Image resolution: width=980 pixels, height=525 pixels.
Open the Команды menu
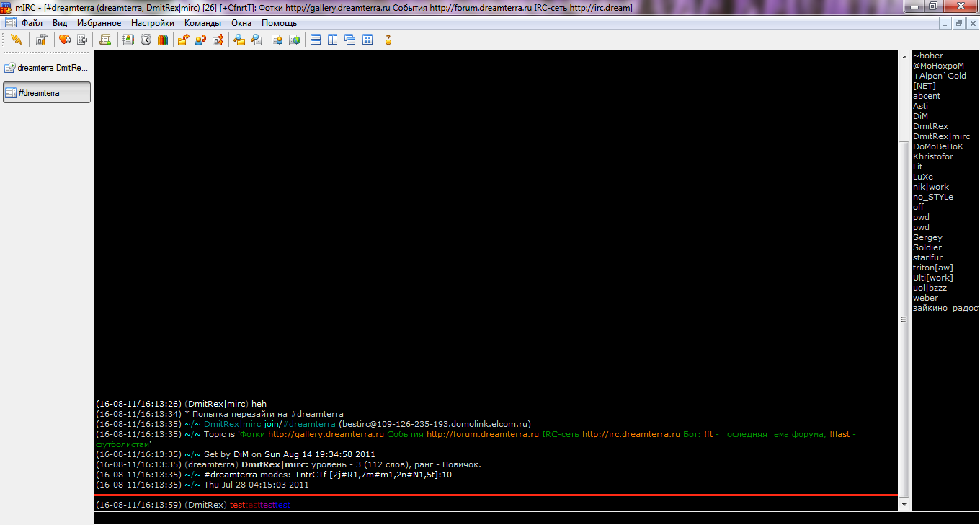[x=202, y=23]
